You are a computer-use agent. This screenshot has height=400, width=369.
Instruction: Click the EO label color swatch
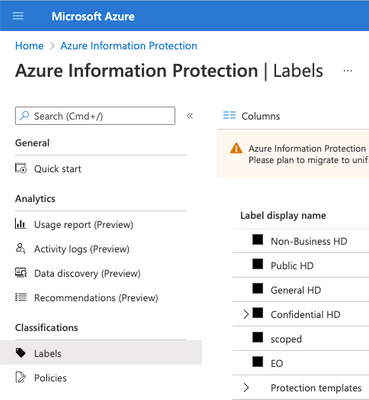tap(258, 362)
